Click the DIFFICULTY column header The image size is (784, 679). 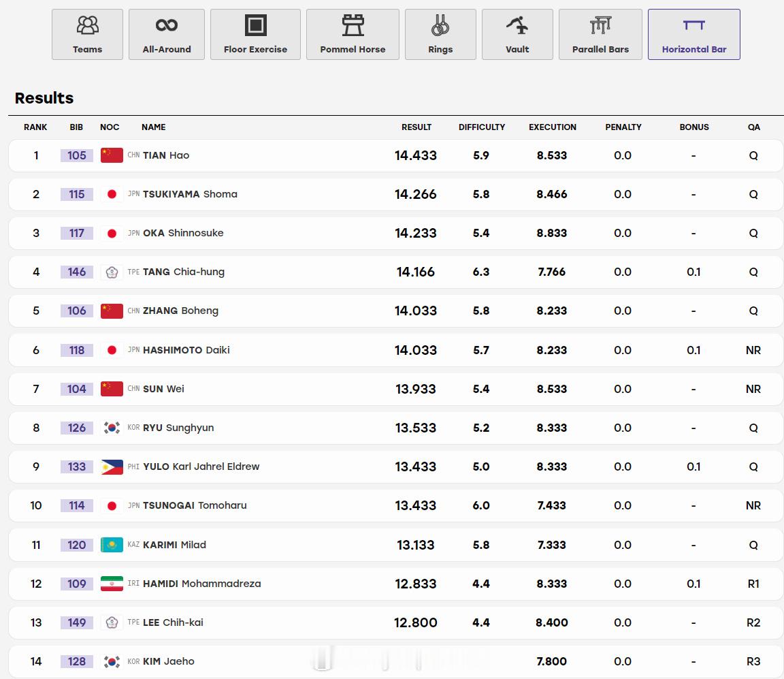click(482, 127)
